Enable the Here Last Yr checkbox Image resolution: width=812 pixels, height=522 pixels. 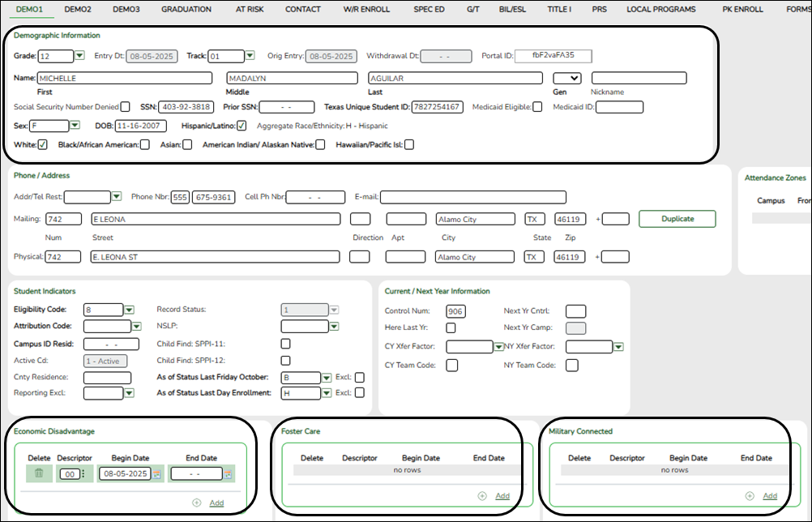coord(451,327)
